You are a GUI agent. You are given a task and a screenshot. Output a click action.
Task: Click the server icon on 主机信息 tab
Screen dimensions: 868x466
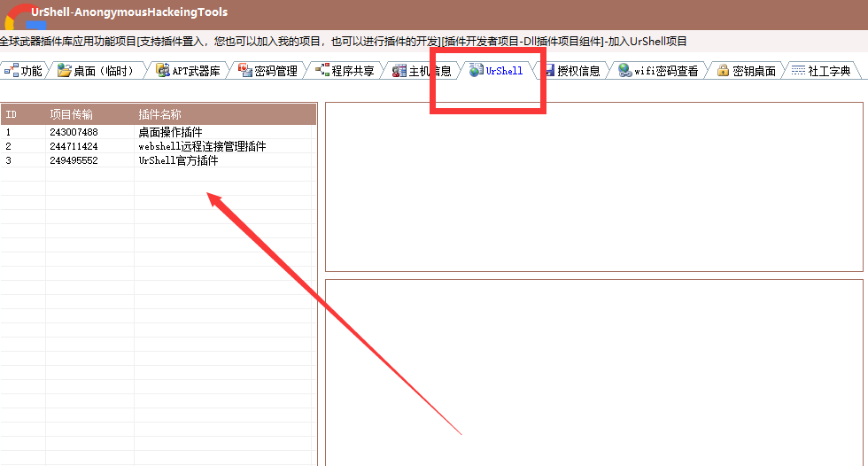399,71
